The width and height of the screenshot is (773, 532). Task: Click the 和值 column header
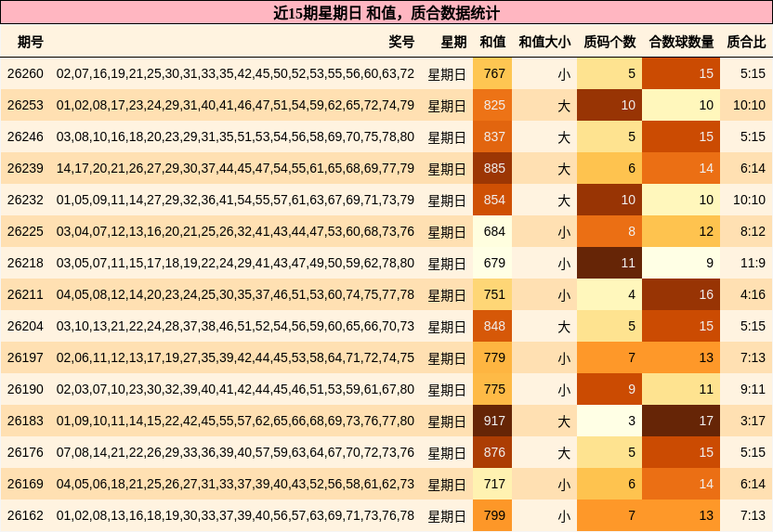pyautogui.click(x=492, y=42)
